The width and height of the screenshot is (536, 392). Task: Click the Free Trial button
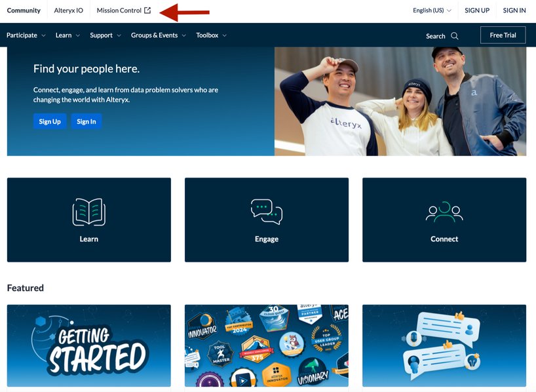click(503, 35)
